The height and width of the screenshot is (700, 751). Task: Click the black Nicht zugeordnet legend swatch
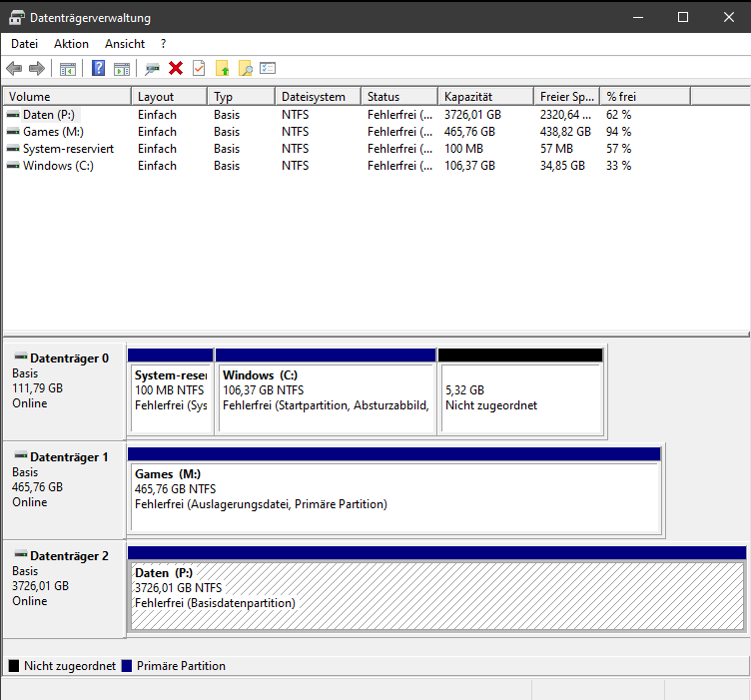click(x=14, y=666)
